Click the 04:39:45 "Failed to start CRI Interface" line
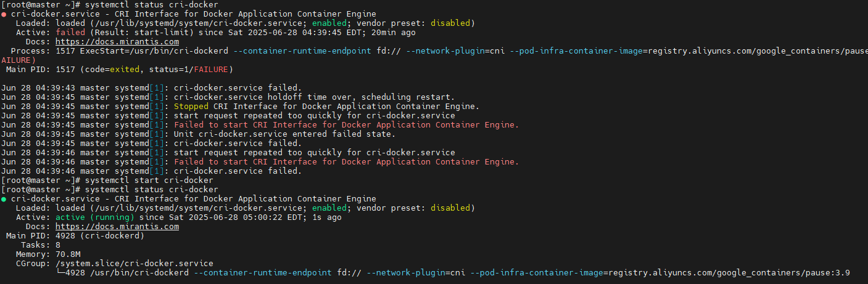This screenshot has height=284, width=868. (346, 125)
